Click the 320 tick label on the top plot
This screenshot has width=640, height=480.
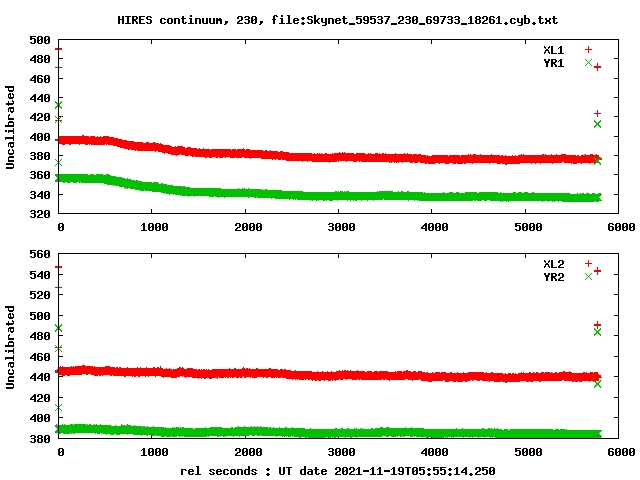point(40,214)
